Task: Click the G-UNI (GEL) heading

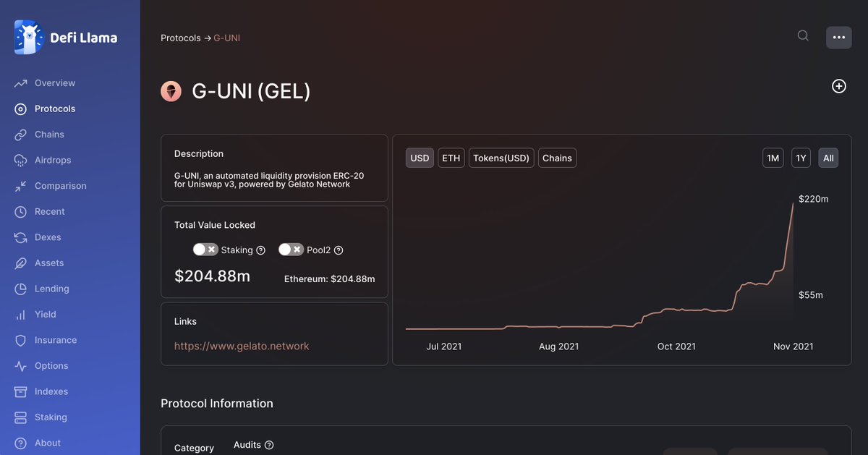Action: point(251,91)
